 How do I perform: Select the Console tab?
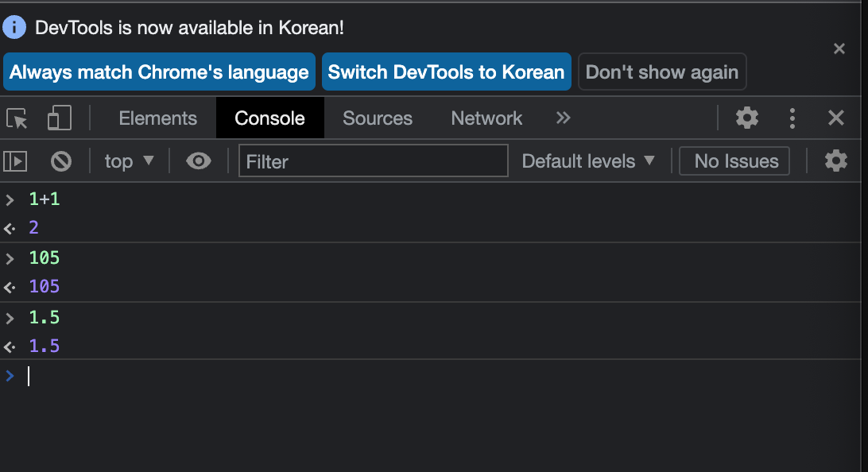click(x=269, y=118)
